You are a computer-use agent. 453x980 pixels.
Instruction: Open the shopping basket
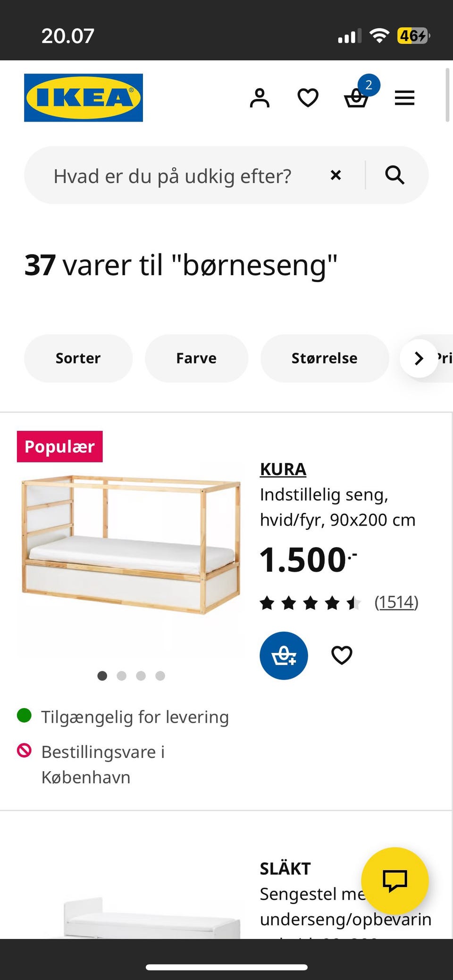(356, 98)
